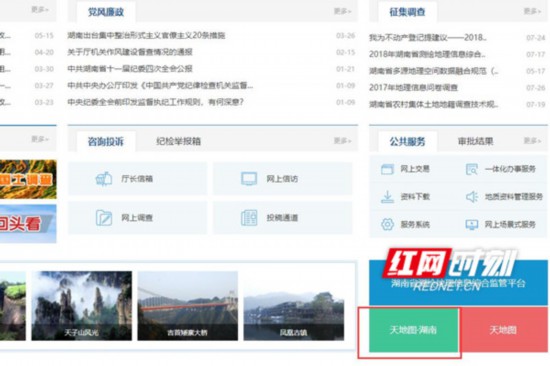Screen dimensions: 550x366
Task: Click the date 03-30 in the leftmost list
Action: click(44, 69)
